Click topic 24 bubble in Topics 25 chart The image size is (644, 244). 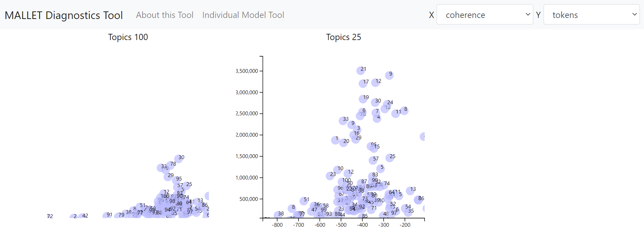point(388,104)
